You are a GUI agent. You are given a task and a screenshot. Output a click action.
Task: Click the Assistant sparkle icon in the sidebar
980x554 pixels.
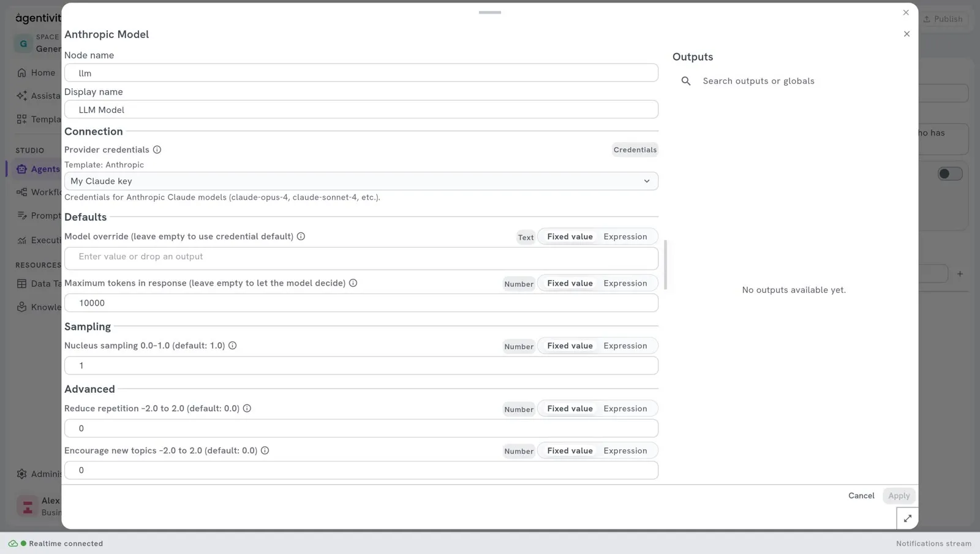point(22,96)
